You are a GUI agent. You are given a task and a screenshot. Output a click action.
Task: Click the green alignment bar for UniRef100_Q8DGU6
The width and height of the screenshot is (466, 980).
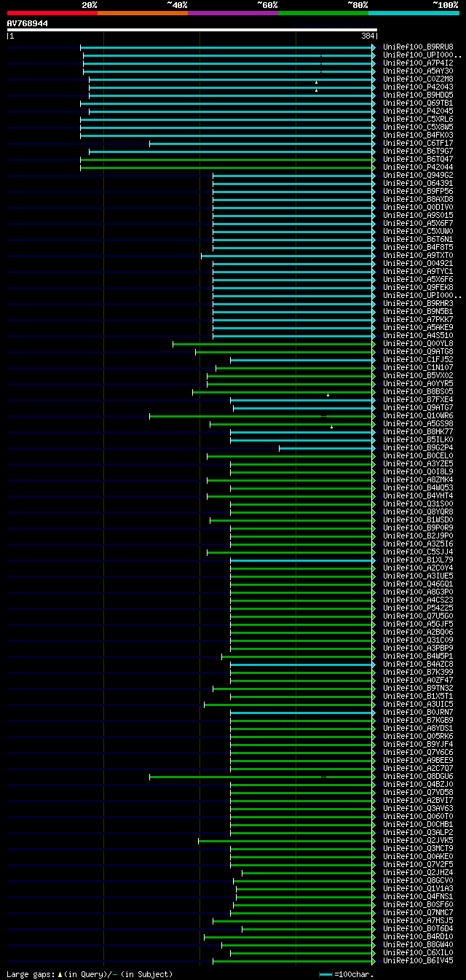pyautogui.click(x=262, y=777)
